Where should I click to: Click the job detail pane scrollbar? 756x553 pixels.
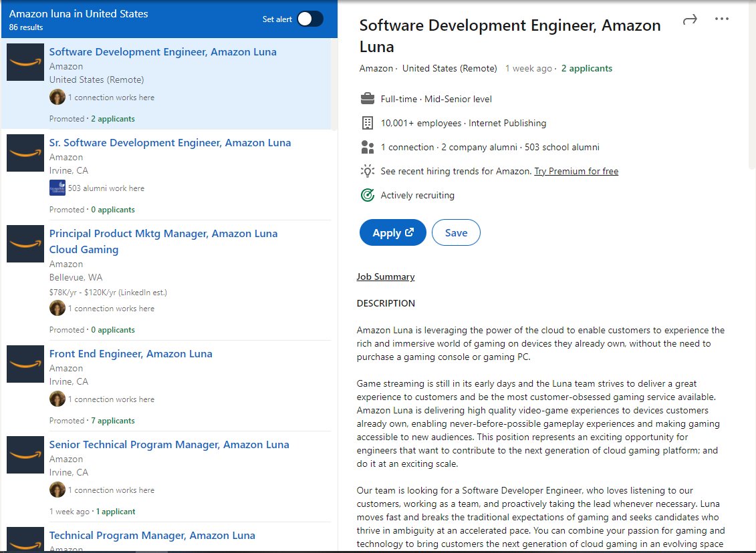(752, 87)
